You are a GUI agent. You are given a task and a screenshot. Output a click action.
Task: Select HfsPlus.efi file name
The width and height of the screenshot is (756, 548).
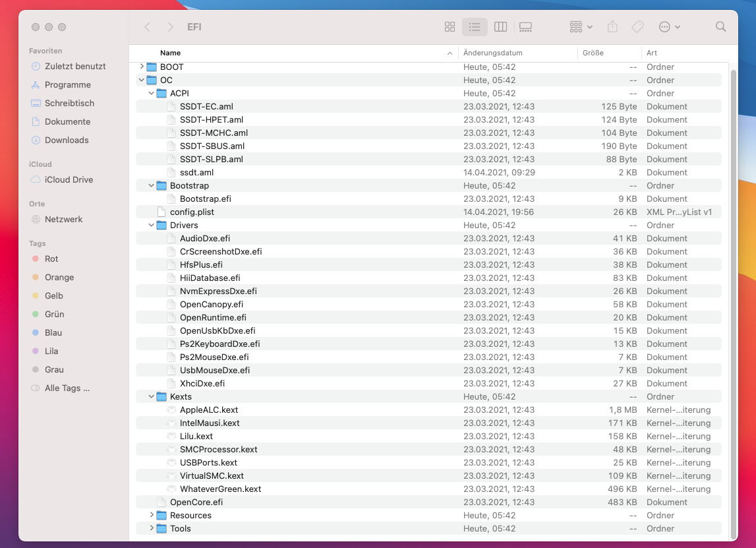[201, 265]
